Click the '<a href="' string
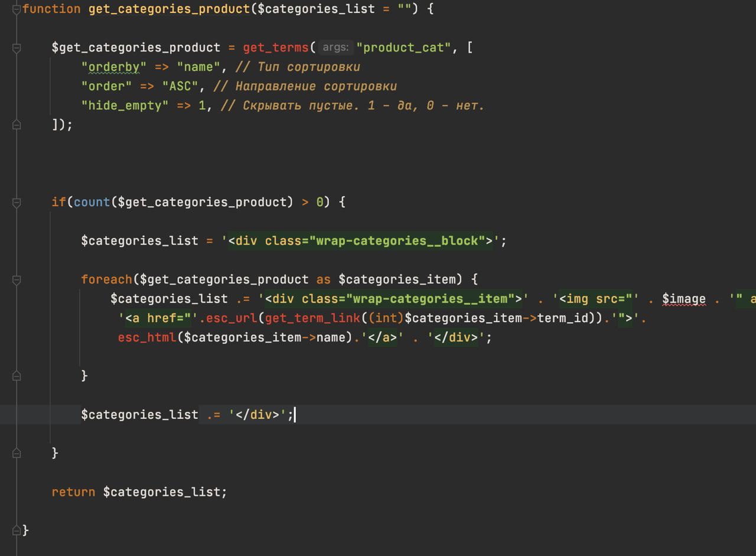The height and width of the screenshot is (556, 756). (158, 318)
